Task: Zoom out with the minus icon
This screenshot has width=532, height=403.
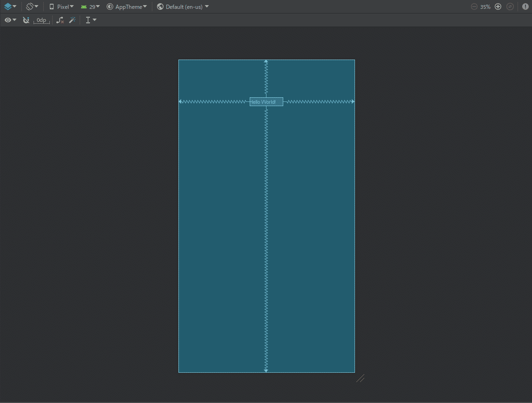Action: pos(474,7)
